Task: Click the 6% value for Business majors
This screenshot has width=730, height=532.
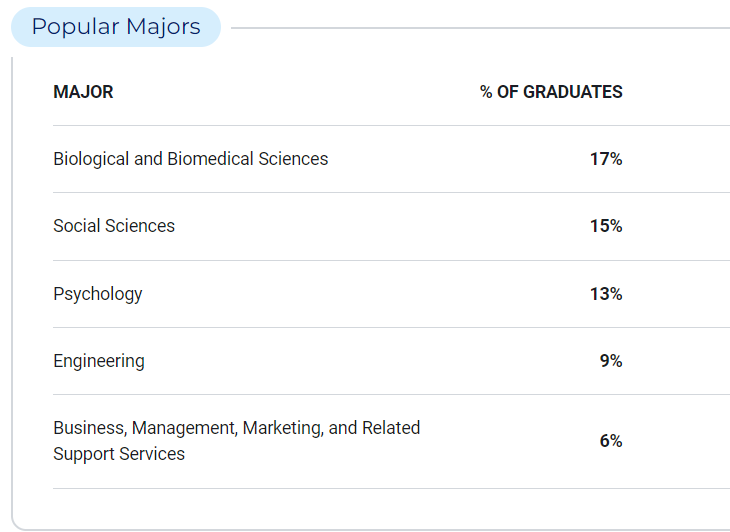Action: (x=611, y=441)
